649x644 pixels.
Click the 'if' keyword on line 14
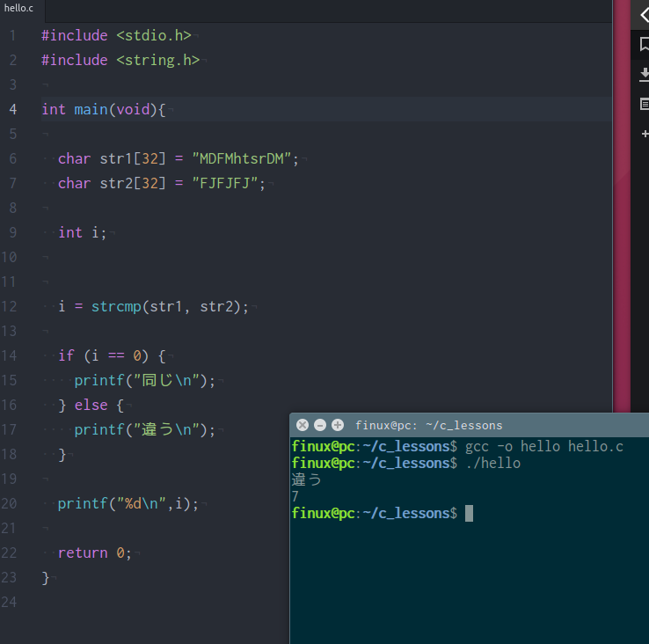(x=66, y=355)
